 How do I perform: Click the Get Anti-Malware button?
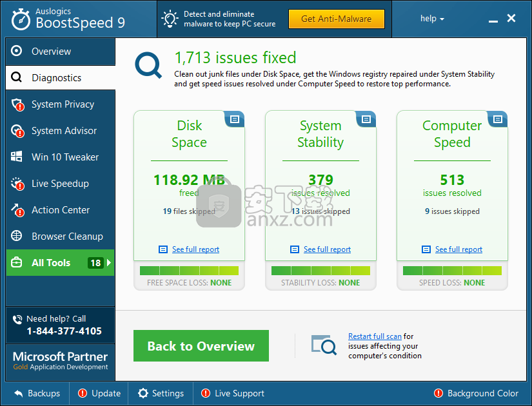[x=336, y=19]
